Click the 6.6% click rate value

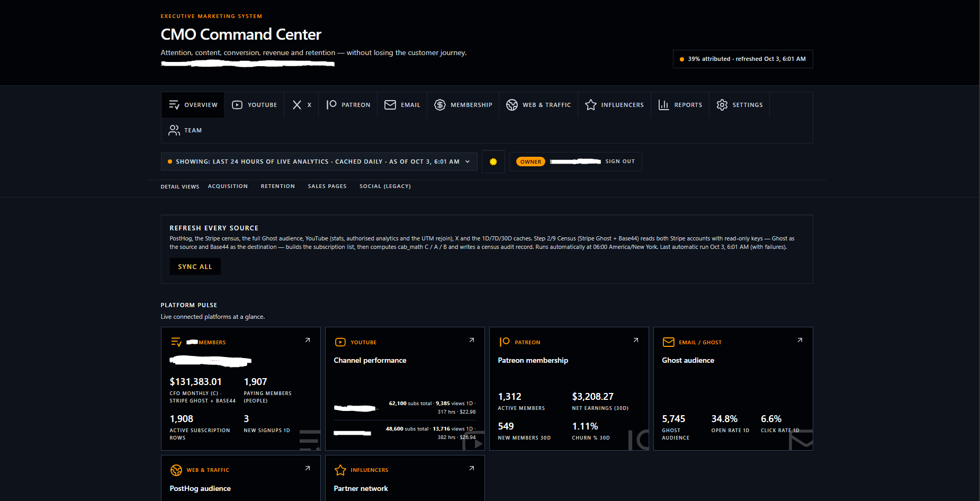(x=771, y=419)
